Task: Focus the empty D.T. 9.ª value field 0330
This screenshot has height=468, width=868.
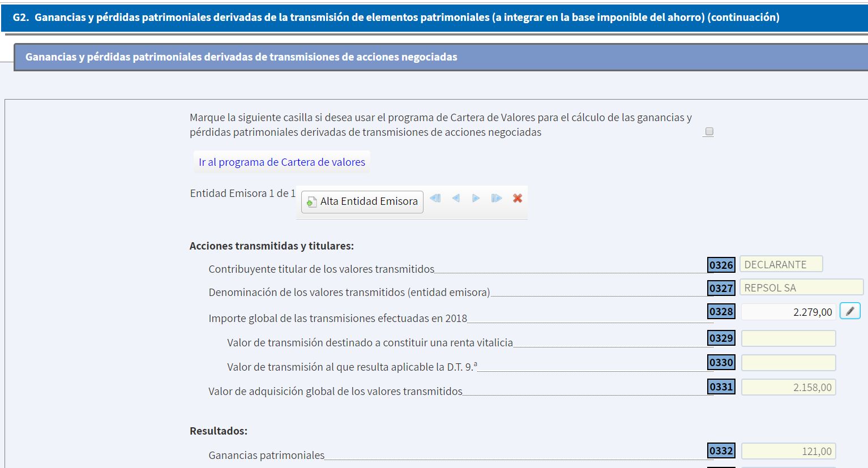Action: (788, 363)
